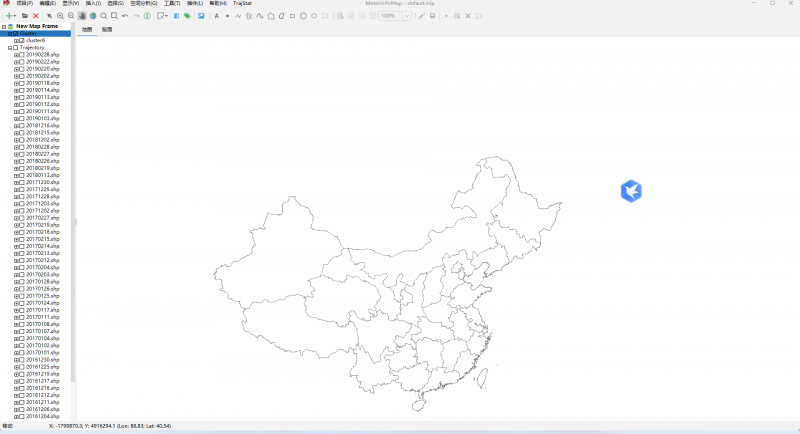Screen dimensions: 800x434
Task: Select the Zoom In magnifier tool
Action: [x=60, y=16]
